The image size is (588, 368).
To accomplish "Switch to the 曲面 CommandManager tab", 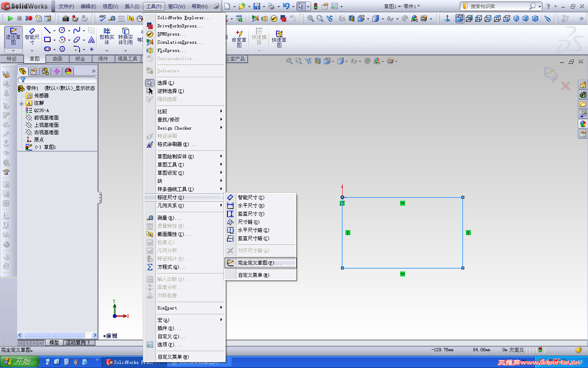I will pos(58,59).
